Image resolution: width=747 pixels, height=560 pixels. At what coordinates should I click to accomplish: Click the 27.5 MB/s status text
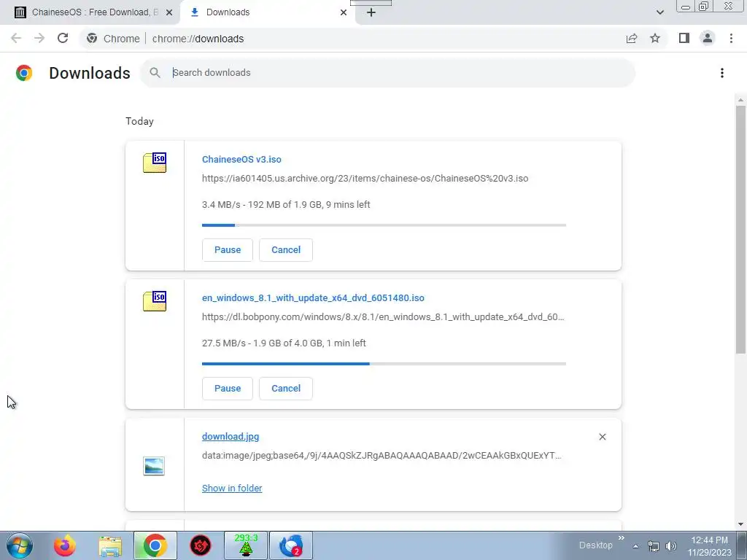pyautogui.click(x=284, y=343)
